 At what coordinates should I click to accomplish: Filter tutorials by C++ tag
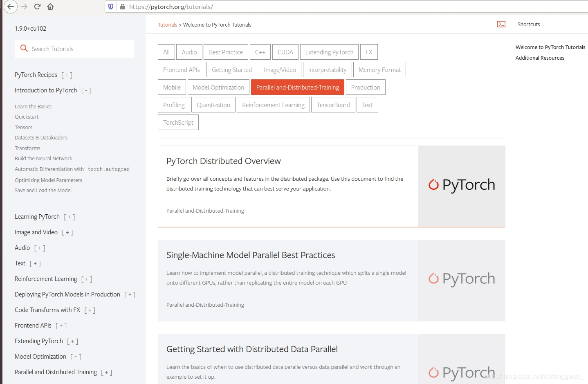click(260, 52)
